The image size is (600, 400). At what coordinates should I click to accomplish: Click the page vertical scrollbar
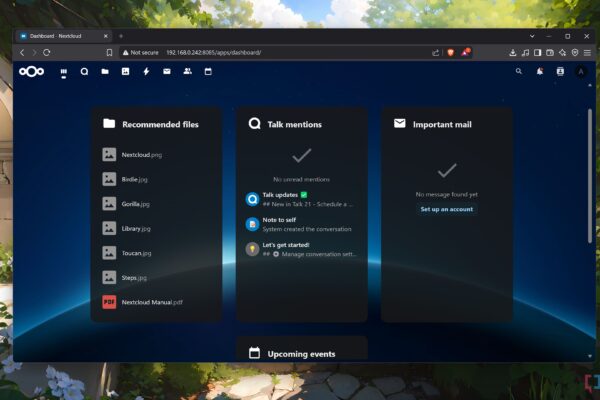pyautogui.click(x=590, y=176)
